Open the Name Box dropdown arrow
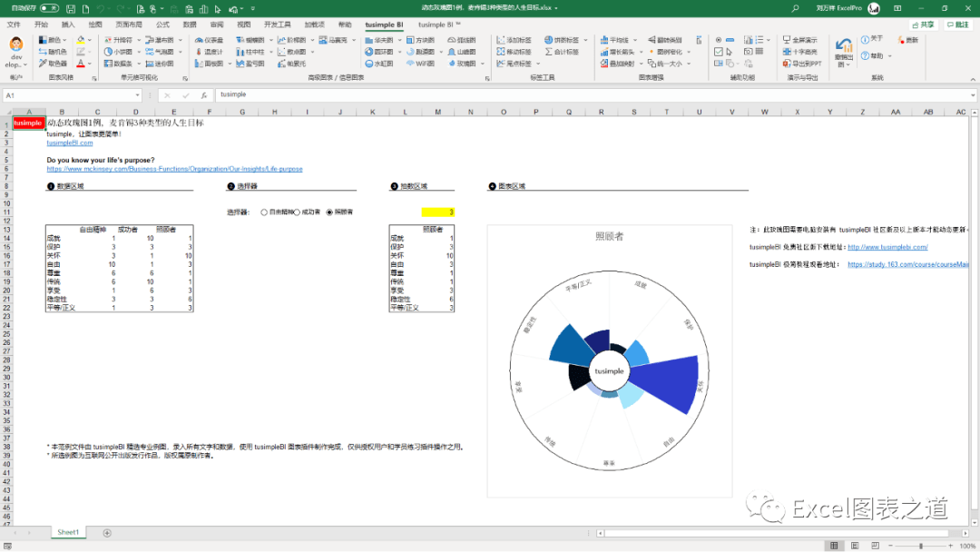980x552 pixels. (138, 95)
